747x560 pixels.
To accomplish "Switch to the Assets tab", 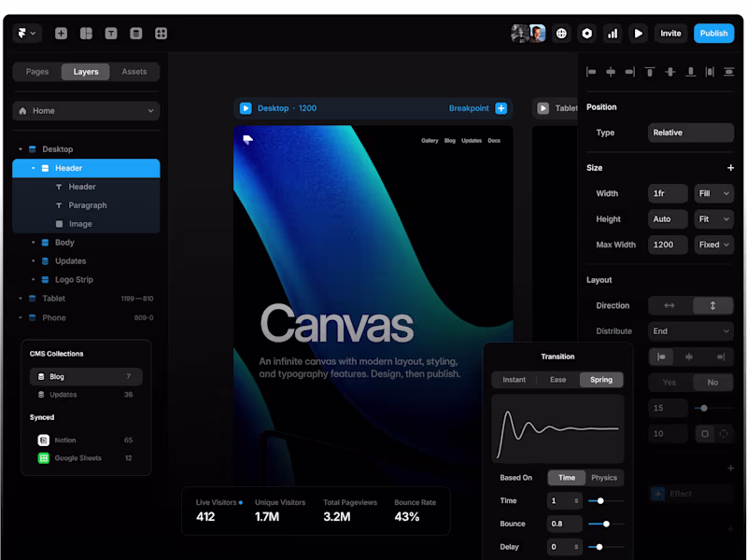I will 134,71.
